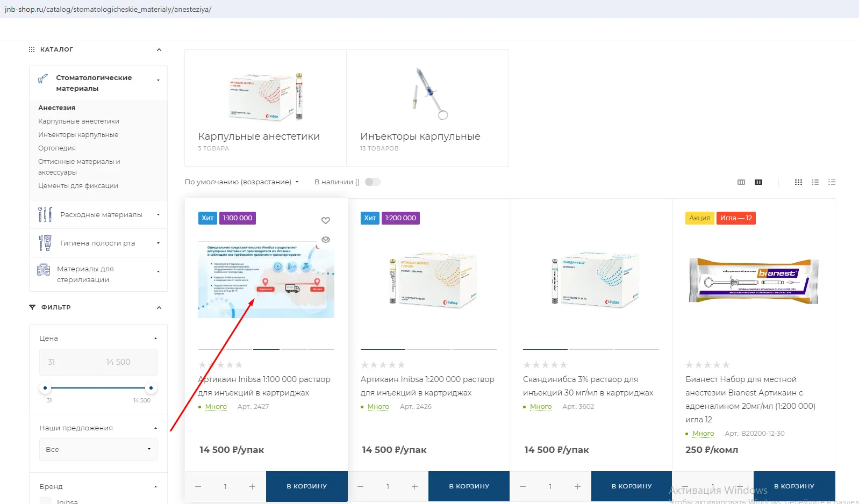This screenshot has height=504, width=859.
Task: Click the minimum price slider handle
Action: [x=45, y=388]
